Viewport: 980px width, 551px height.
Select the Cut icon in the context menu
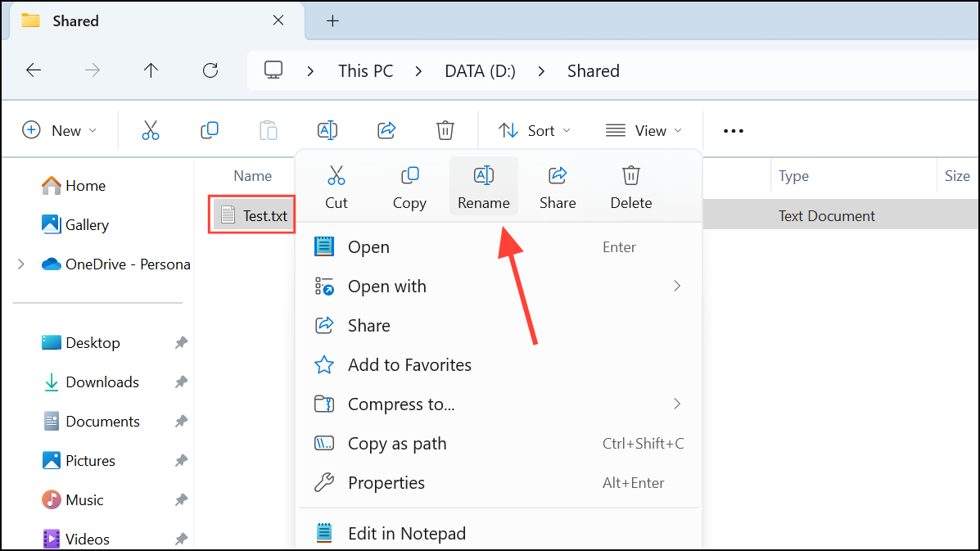pyautogui.click(x=336, y=185)
